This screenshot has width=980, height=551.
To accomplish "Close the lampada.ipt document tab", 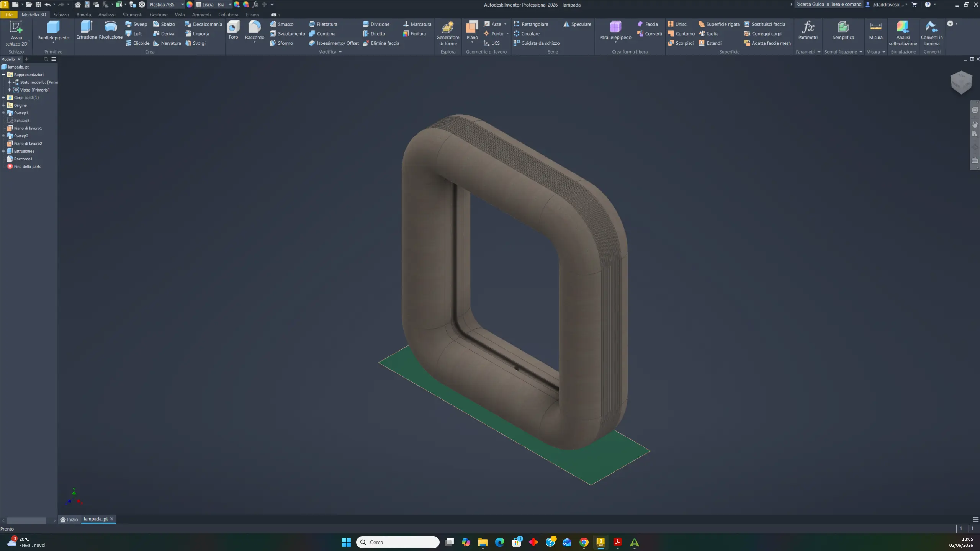I will tap(112, 519).
